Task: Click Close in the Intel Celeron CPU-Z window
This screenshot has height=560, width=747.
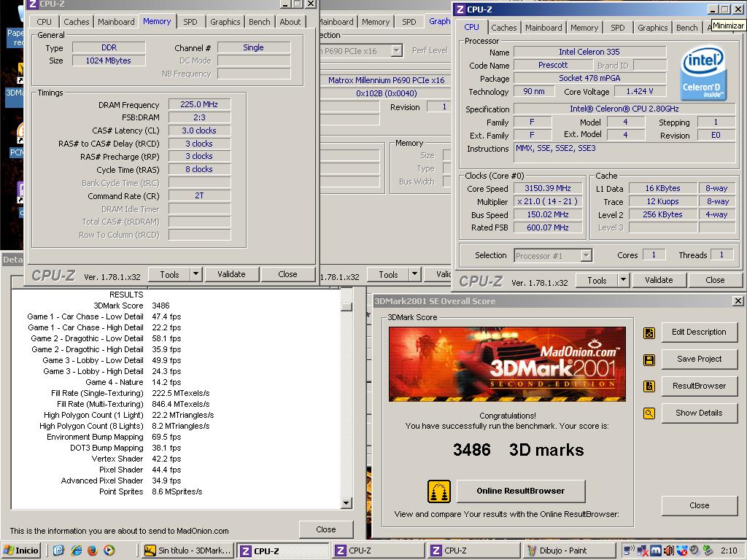Action: (715, 280)
